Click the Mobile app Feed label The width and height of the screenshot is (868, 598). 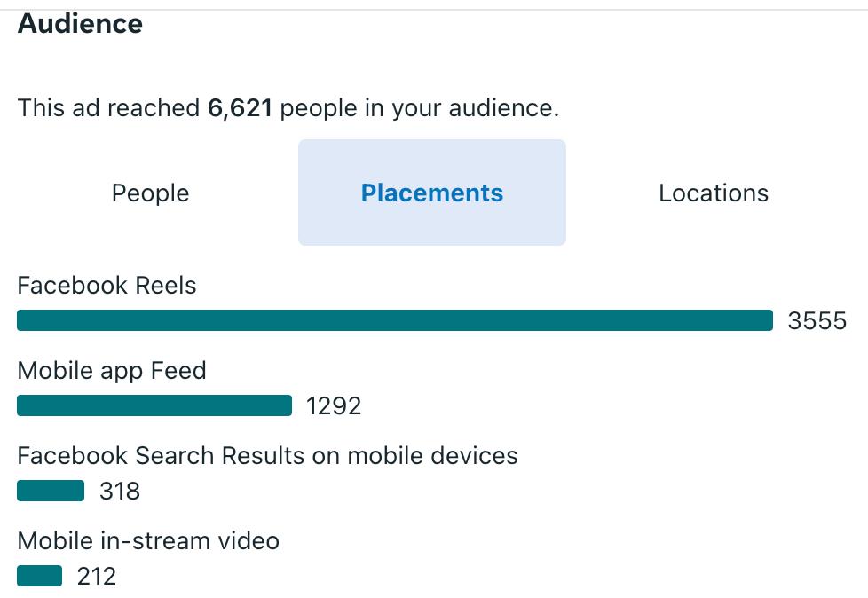pos(112,370)
